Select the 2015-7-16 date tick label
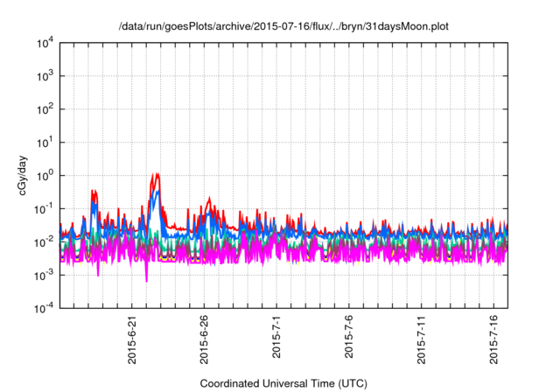560x392 pixels. click(494, 341)
